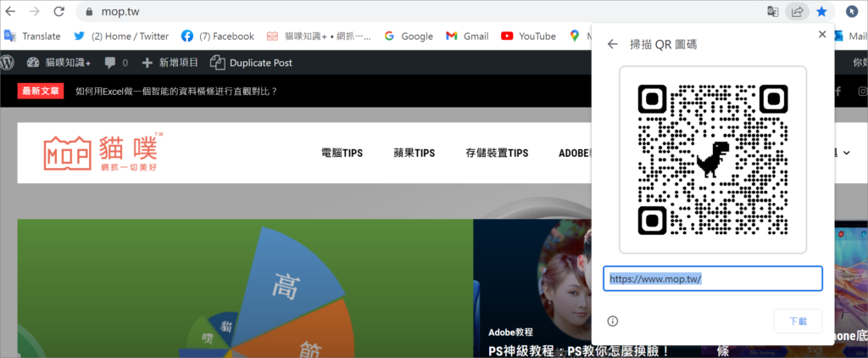Viewport: 868px width, 358px height.
Task: Open the YouTube bookmark
Action: pos(528,36)
